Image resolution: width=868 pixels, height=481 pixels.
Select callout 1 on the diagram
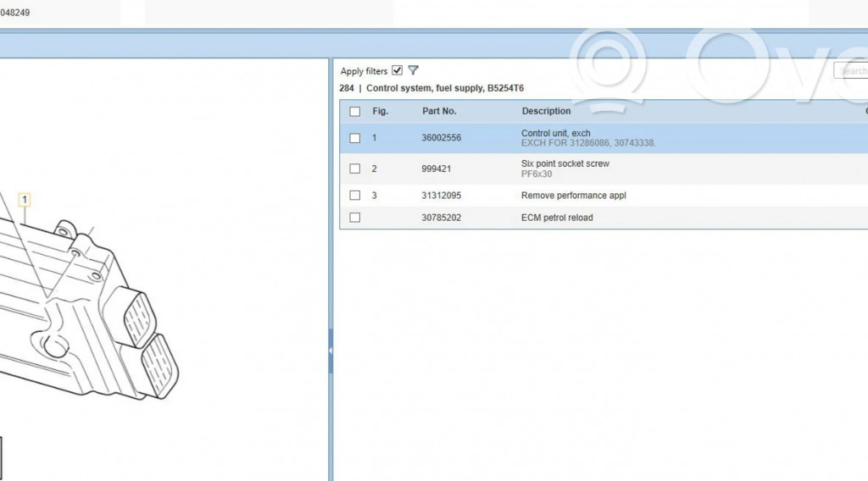(x=25, y=200)
